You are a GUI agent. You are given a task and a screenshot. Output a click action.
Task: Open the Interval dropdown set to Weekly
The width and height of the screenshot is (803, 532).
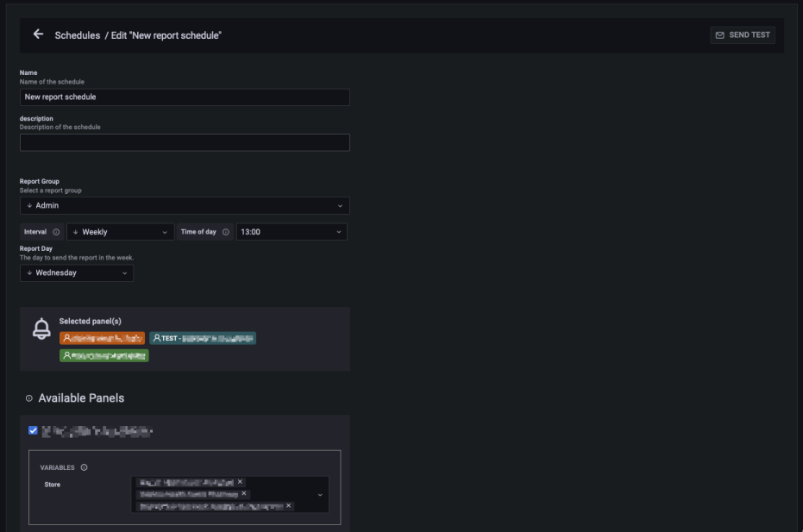coord(121,232)
